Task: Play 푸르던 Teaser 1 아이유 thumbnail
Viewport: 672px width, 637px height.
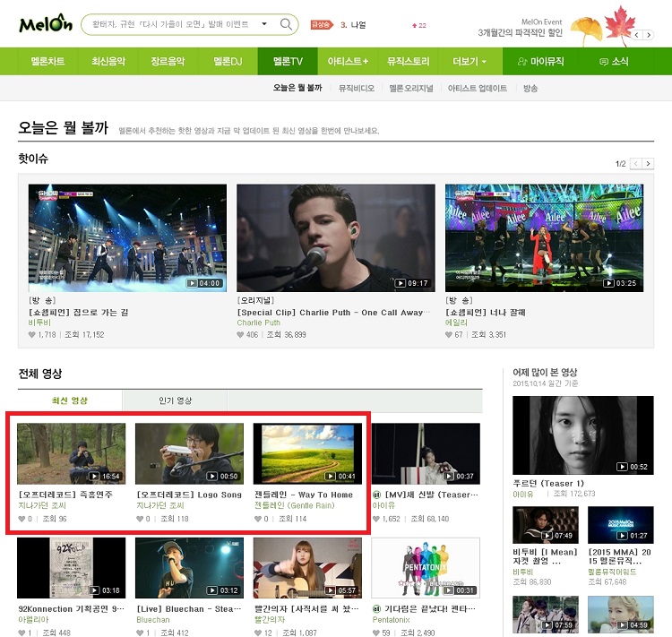Action: pyautogui.click(x=583, y=435)
